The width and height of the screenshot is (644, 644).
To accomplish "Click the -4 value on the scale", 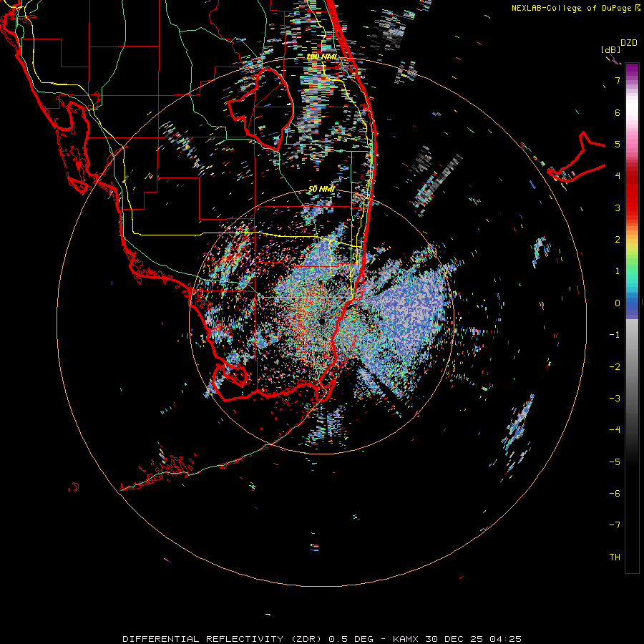I will 615,430.
